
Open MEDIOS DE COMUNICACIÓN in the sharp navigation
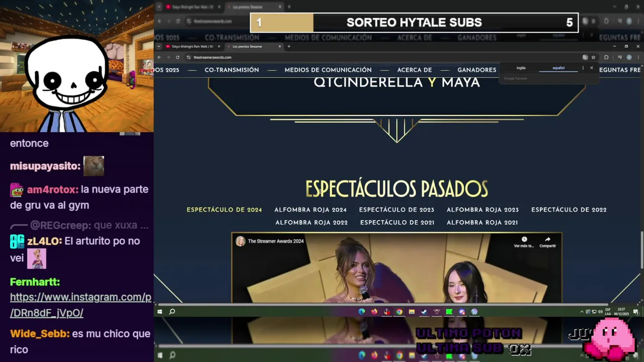tap(328, 70)
